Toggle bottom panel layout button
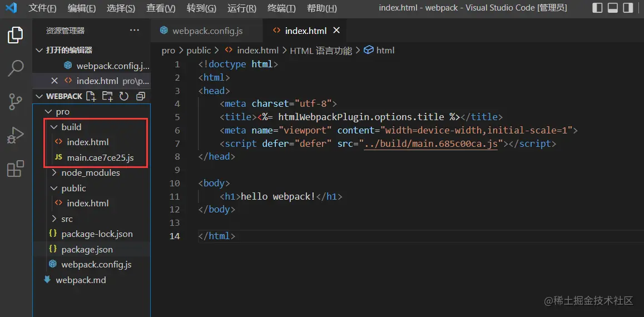 coord(613,8)
